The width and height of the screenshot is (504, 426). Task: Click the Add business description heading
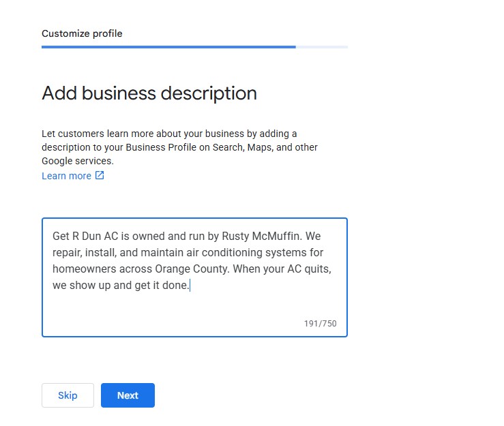149,93
